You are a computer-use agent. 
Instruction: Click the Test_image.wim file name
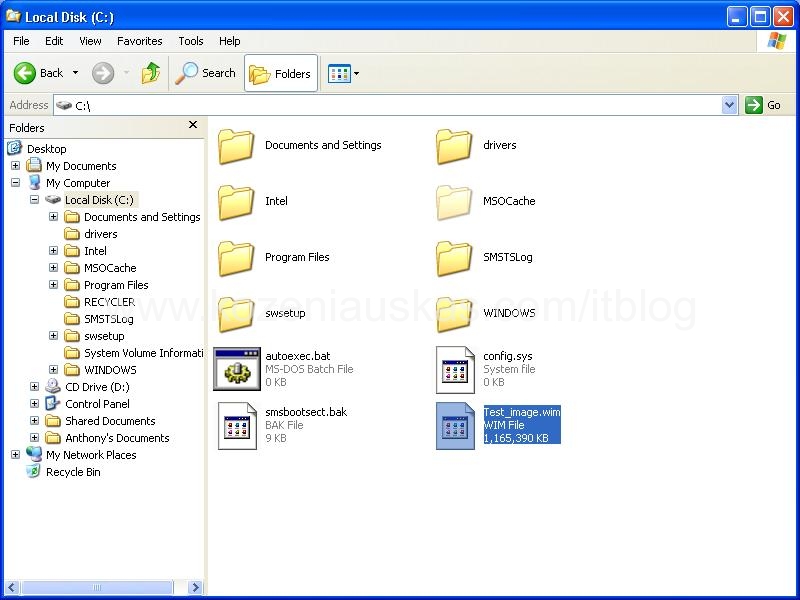(x=521, y=412)
